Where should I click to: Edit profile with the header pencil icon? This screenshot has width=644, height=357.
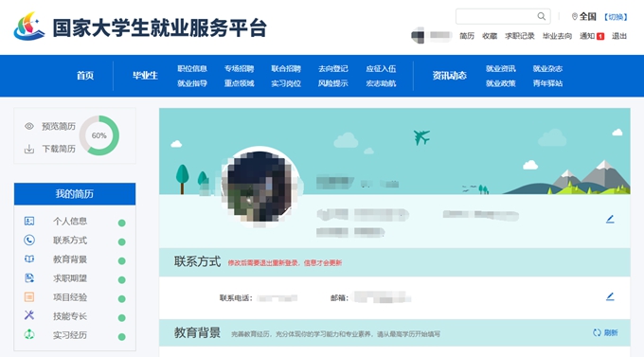(610, 220)
